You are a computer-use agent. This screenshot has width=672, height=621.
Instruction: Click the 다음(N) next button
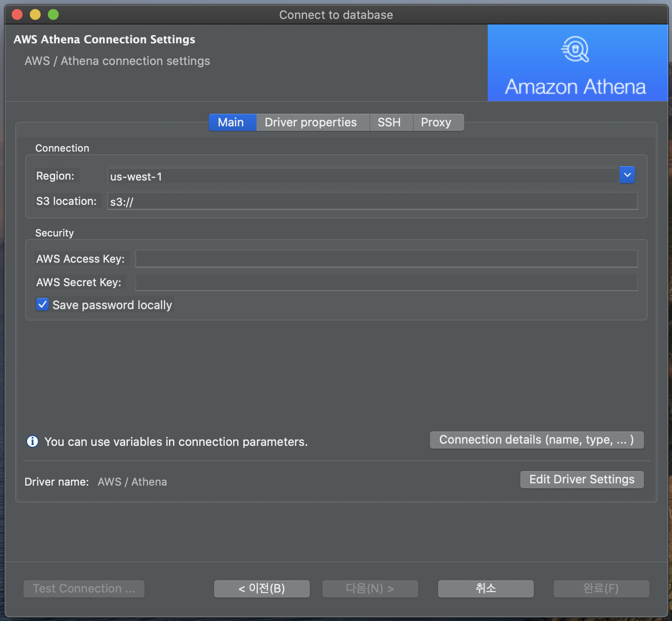click(370, 589)
